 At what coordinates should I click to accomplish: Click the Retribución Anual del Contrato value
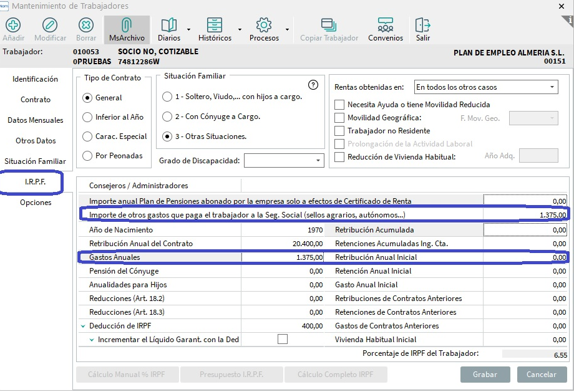283,244
